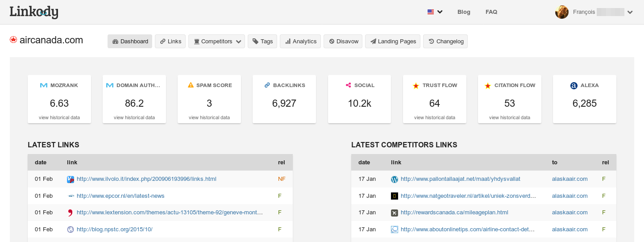Click the user profile avatar

561,12
